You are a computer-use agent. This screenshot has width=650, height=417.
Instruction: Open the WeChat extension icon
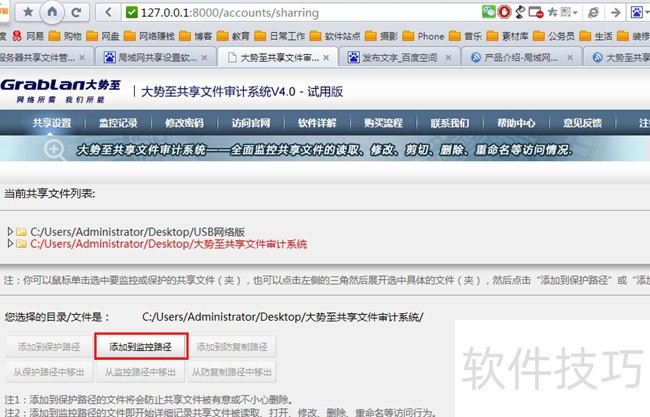click(489, 12)
